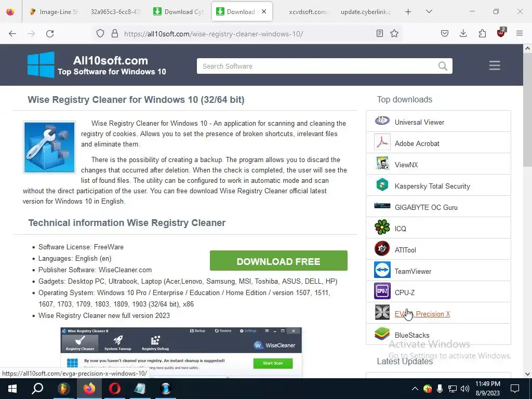The image size is (532, 399).
Task: Open the tracking protection shield icon
Action: [x=100, y=33]
